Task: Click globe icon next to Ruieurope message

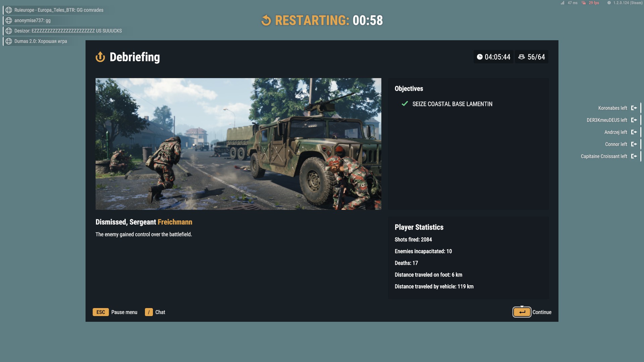Action: pyautogui.click(x=9, y=10)
